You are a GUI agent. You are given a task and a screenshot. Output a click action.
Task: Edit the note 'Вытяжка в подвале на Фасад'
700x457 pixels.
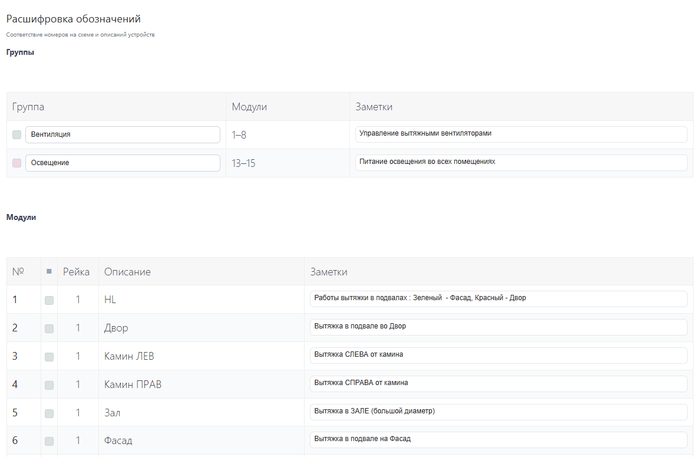(x=498, y=440)
